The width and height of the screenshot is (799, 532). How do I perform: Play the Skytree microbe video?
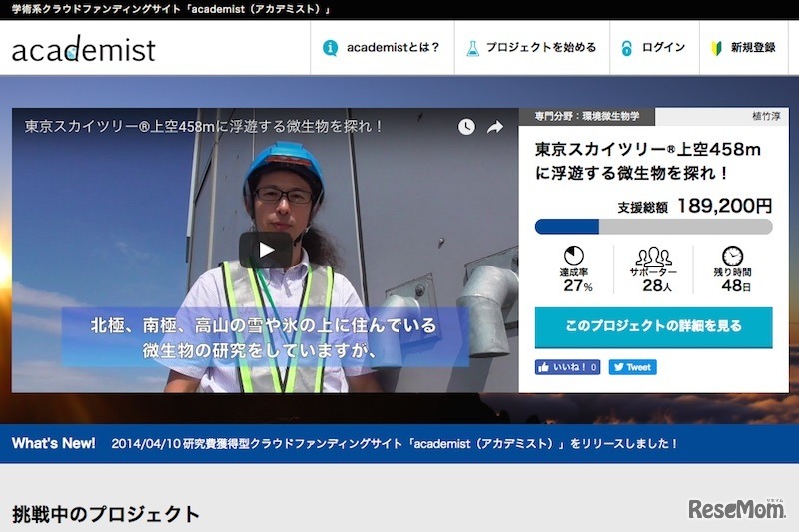265,250
